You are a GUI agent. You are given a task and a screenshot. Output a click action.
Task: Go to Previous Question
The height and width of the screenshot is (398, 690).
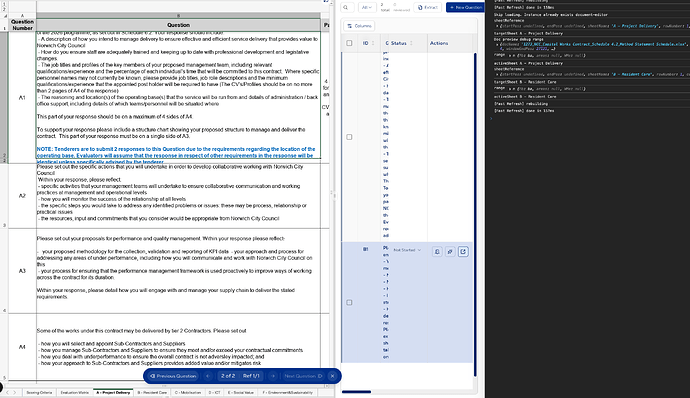[x=173, y=376]
